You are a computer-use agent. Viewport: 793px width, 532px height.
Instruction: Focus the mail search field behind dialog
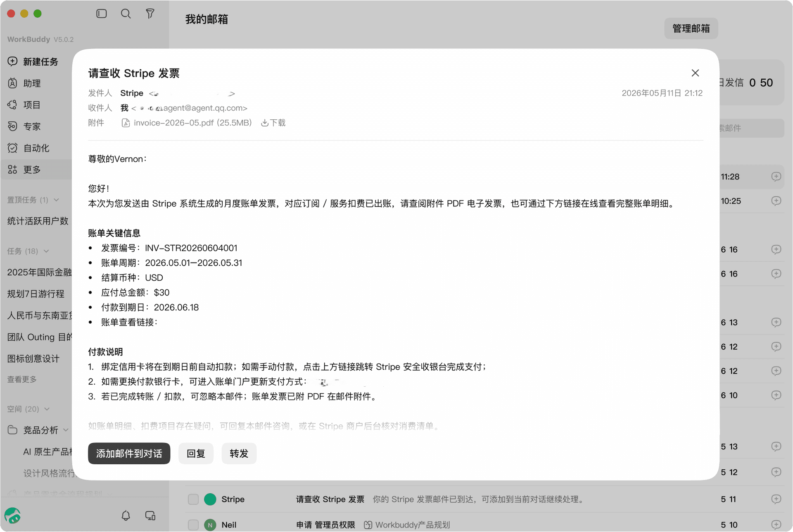[x=752, y=128]
